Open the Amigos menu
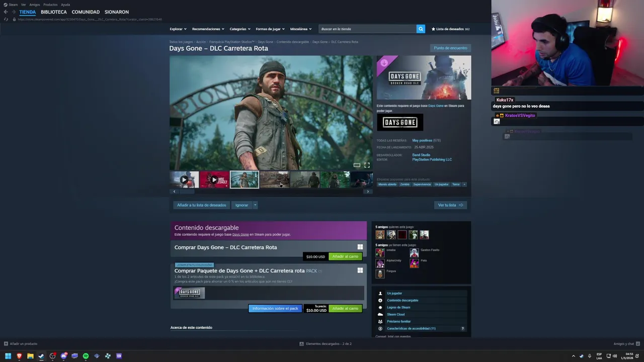 coord(35,5)
